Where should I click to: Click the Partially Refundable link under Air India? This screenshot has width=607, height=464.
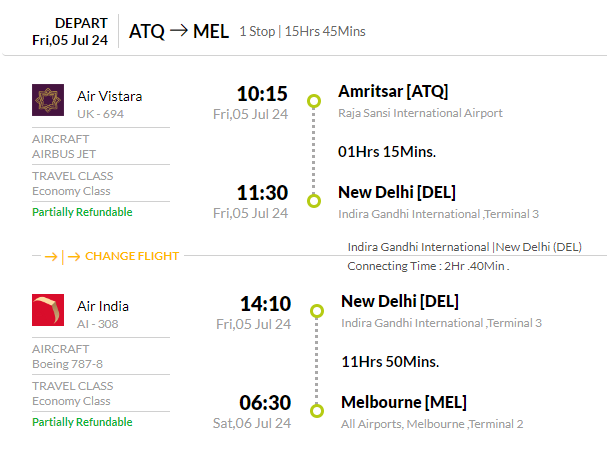point(82,422)
